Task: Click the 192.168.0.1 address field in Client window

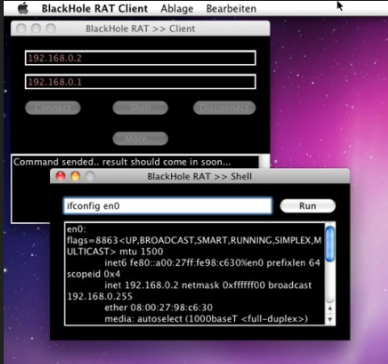Action: pos(140,82)
